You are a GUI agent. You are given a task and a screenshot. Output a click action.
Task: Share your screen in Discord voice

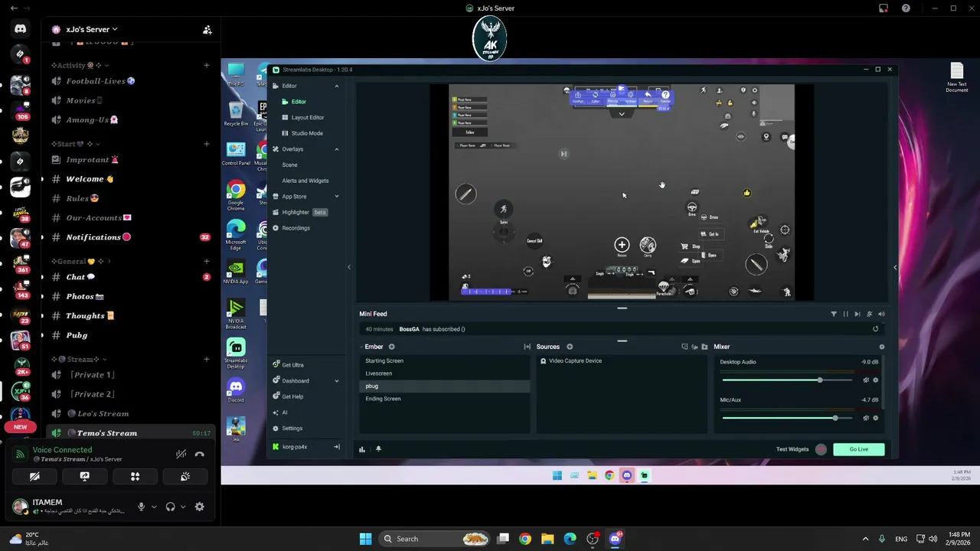click(85, 476)
